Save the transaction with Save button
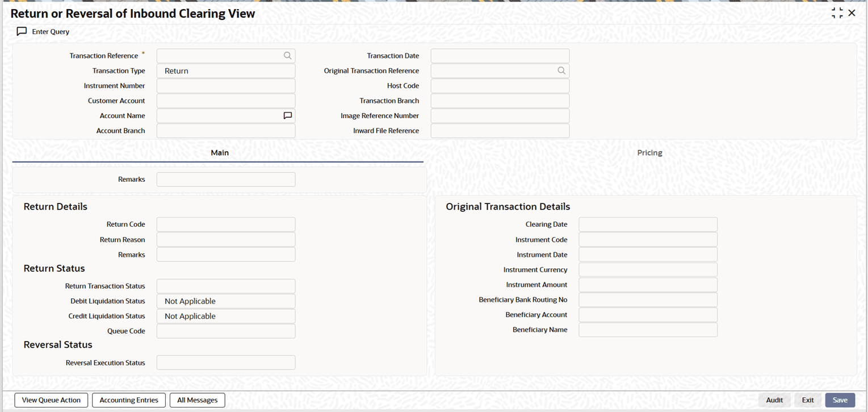868x412 pixels. (840, 400)
